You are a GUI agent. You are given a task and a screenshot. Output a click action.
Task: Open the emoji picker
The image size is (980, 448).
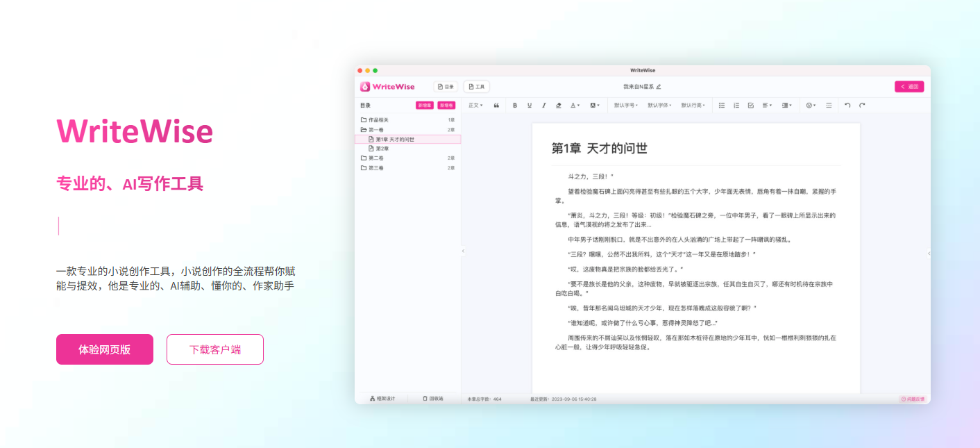(x=810, y=106)
